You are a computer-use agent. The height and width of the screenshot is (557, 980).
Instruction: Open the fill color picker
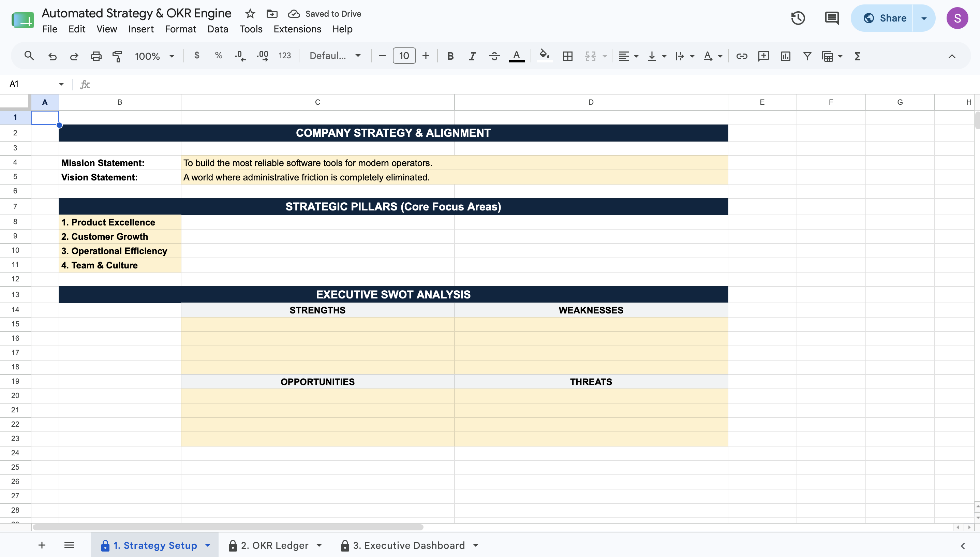544,56
